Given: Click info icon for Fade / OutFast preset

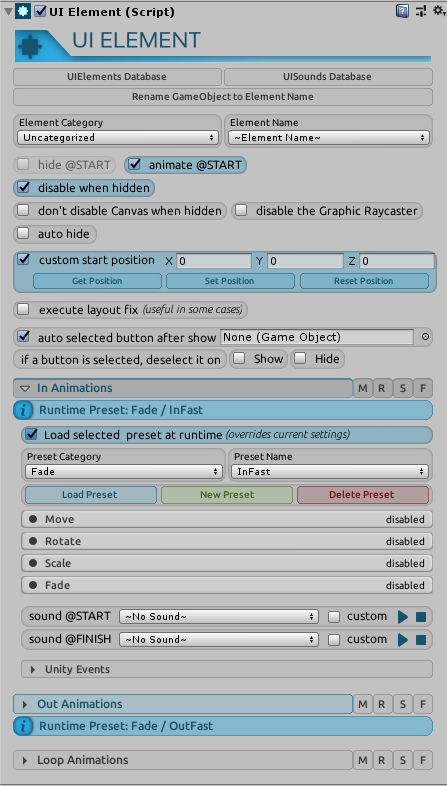Looking at the screenshot, I should pos(23,726).
